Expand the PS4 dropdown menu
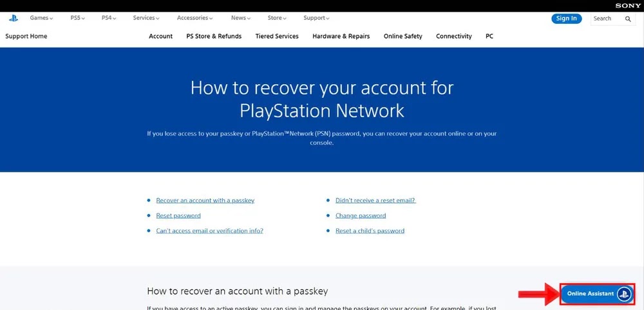644x310 pixels. point(109,18)
